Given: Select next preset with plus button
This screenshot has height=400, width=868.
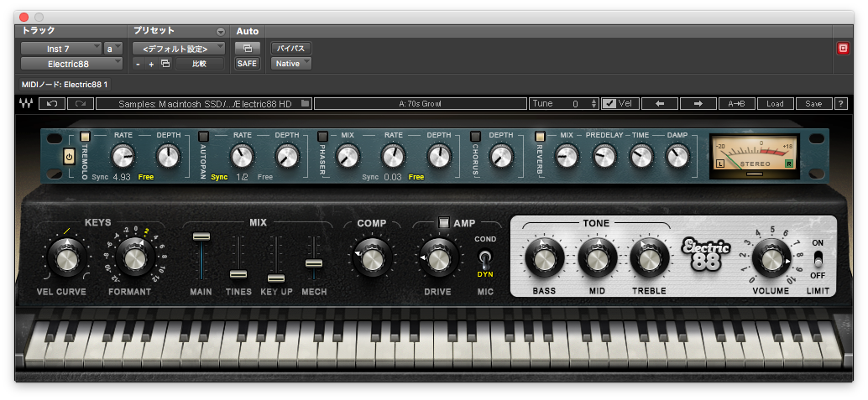Looking at the screenshot, I should pyautogui.click(x=151, y=65).
